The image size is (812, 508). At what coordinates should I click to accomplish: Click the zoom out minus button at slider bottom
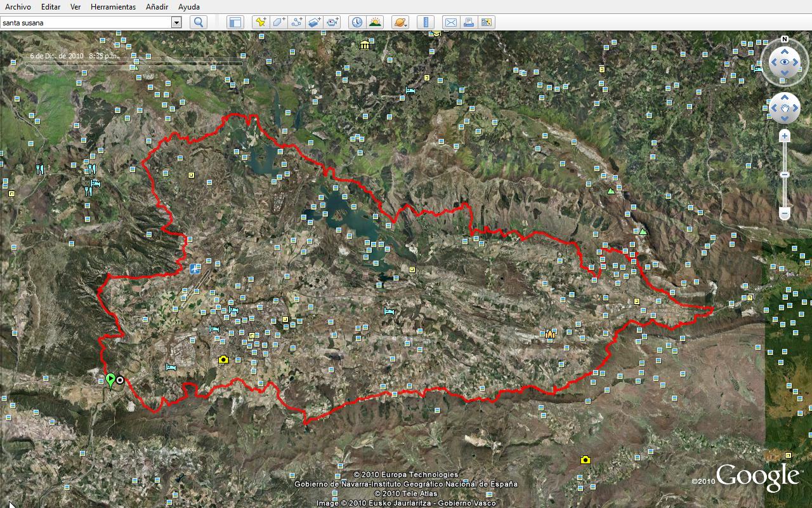(x=785, y=214)
